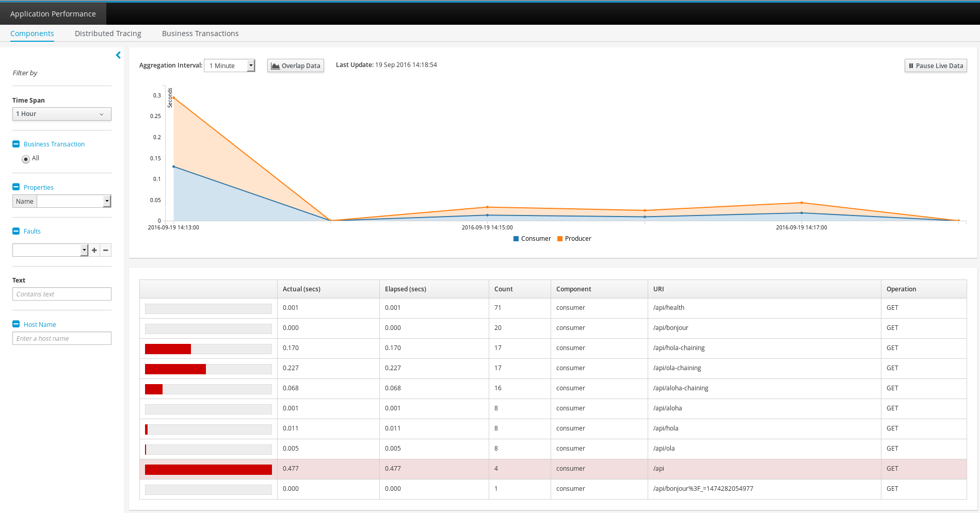Image resolution: width=980 pixels, height=513 pixels.
Task: Focus the Contains text input field
Action: pyautogui.click(x=62, y=294)
